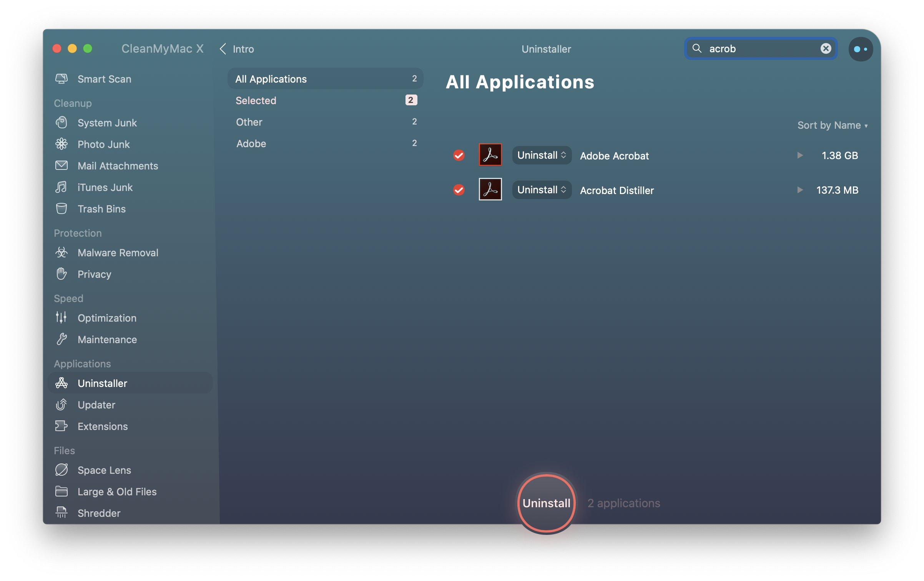Image resolution: width=924 pixels, height=581 pixels.
Task: Switch to the Selected applications view
Action: click(x=256, y=100)
